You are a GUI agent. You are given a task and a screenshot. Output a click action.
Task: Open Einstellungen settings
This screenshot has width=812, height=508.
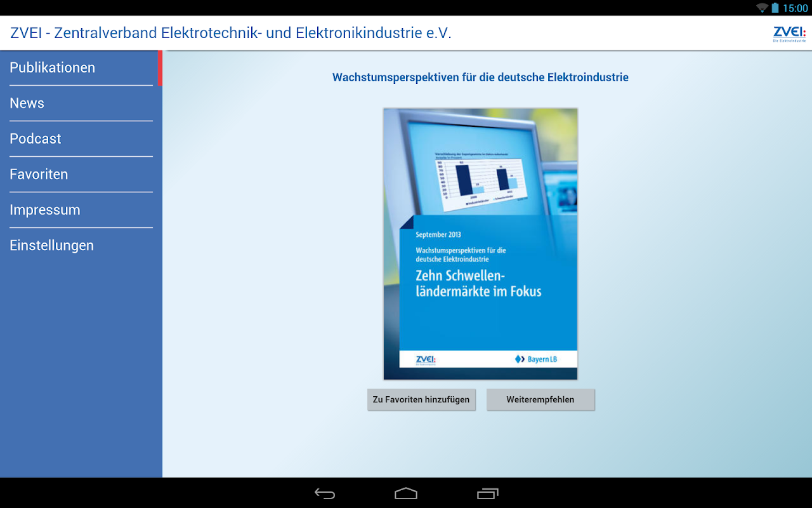[x=81, y=246]
